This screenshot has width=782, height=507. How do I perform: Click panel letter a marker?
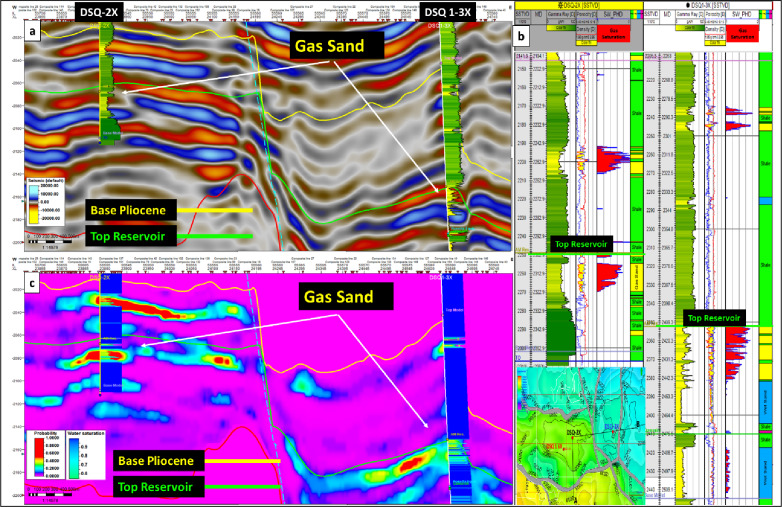click(33, 32)
